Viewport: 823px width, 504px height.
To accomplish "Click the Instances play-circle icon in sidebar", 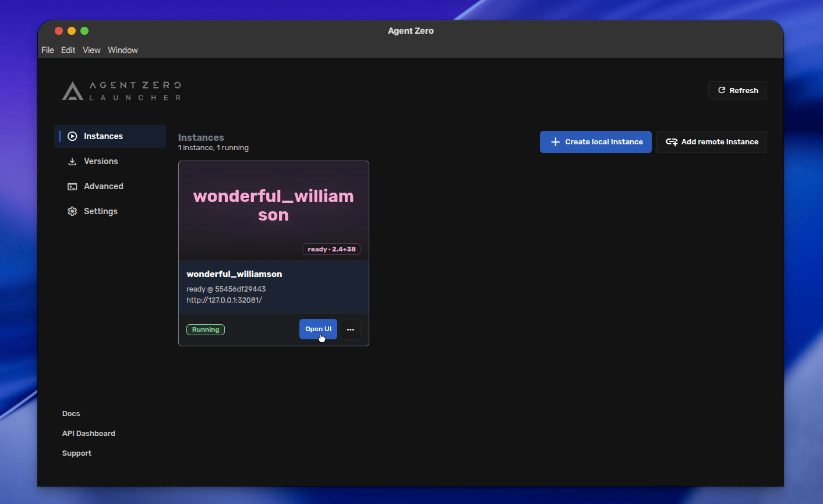I will 72,136.
